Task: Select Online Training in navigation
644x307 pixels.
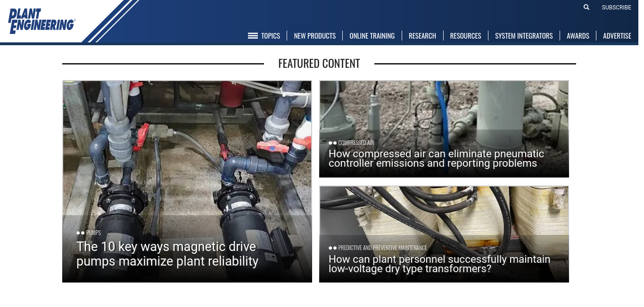Action: [372, 36]
